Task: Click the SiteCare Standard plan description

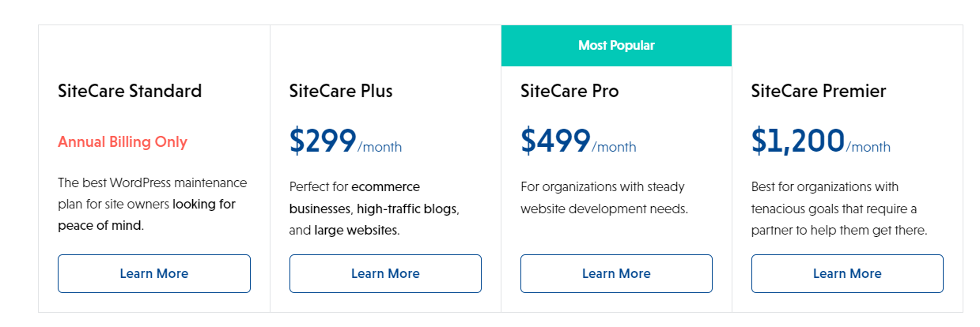Action: [x=152, y=204]
